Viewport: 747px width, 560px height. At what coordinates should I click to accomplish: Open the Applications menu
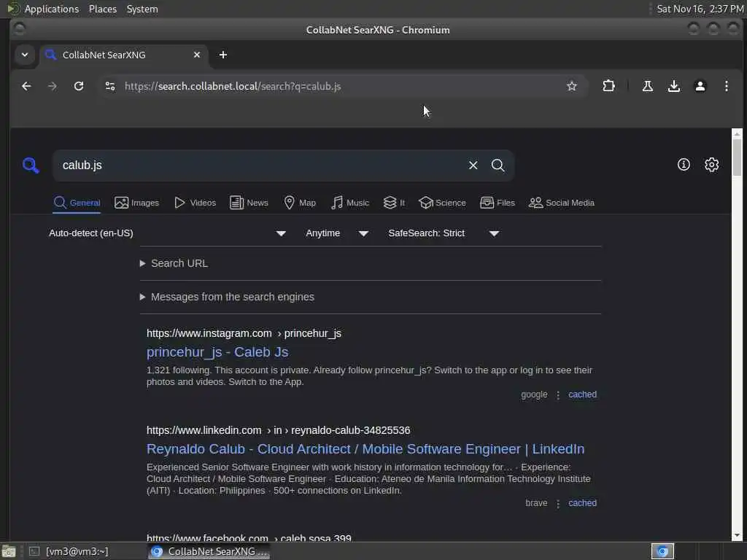point(52,9)
